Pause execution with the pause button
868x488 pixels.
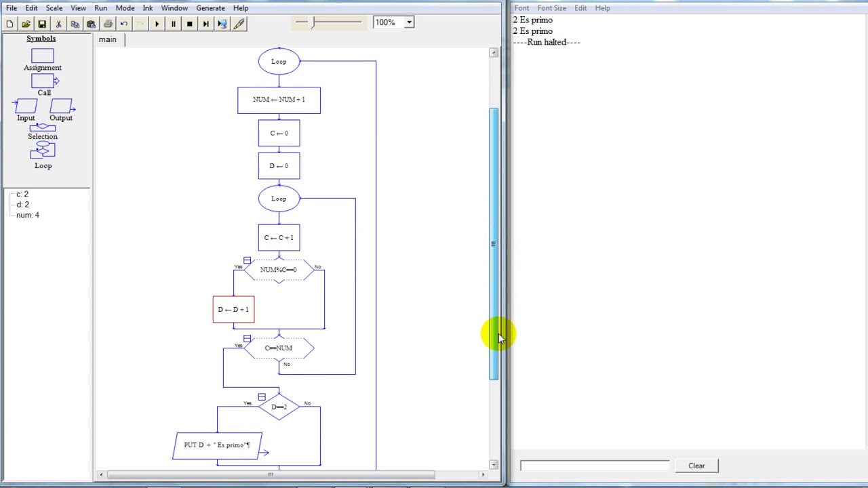(x=173, y=24)
